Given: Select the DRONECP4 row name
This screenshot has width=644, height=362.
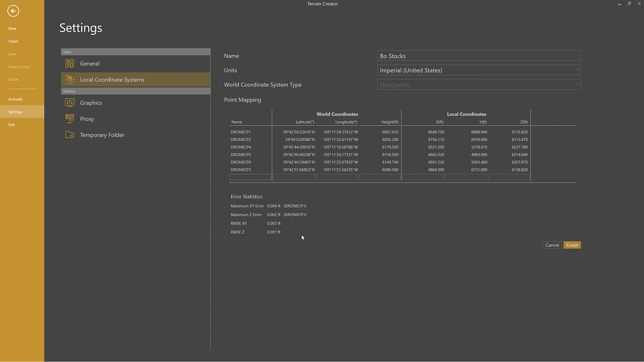Looking at the screenshot, I should [x=241, y=147].
